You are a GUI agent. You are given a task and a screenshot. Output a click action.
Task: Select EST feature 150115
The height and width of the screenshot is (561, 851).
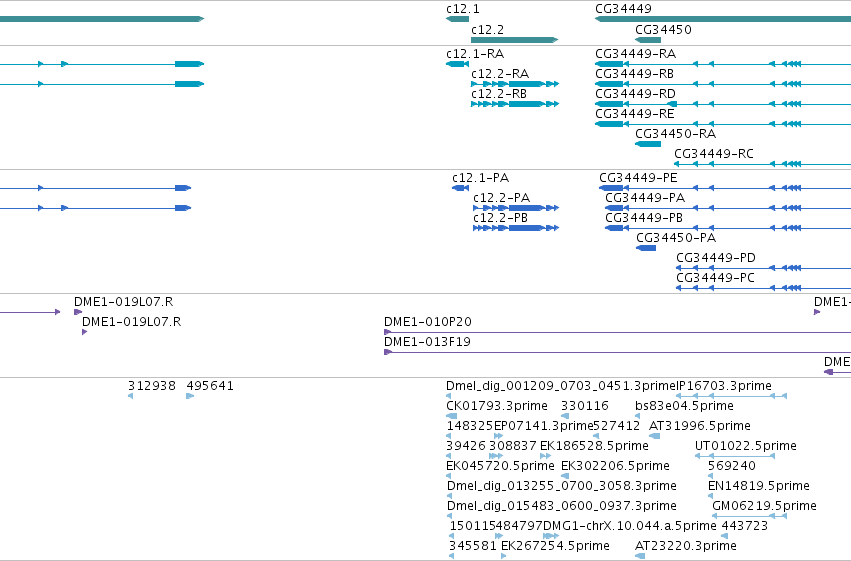(473, 527)
